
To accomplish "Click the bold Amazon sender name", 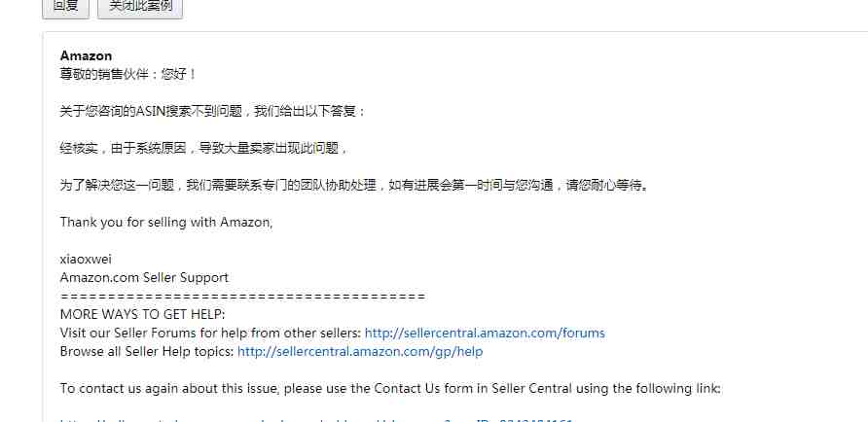I will pos(86,55).
